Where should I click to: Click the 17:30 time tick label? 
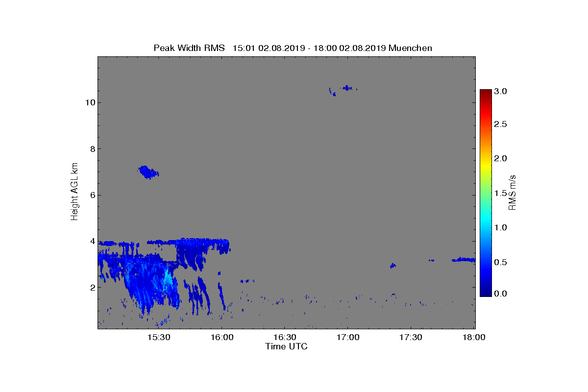(x=411, y=338)
